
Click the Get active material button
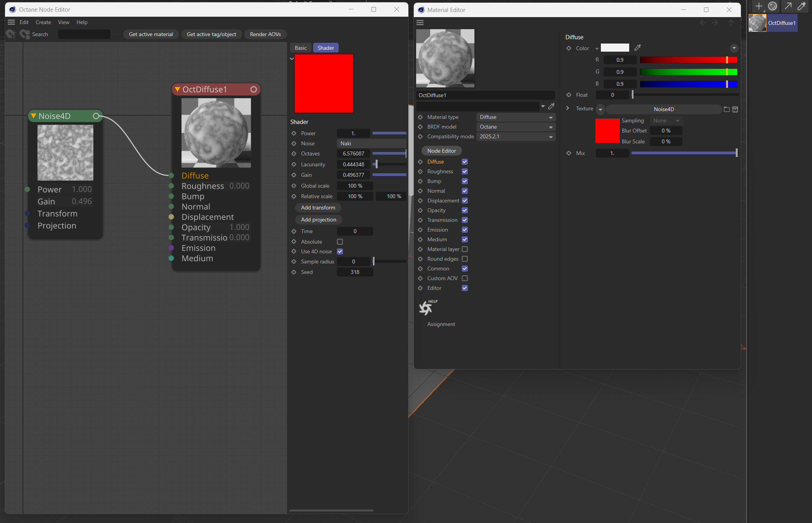[151, 34]
